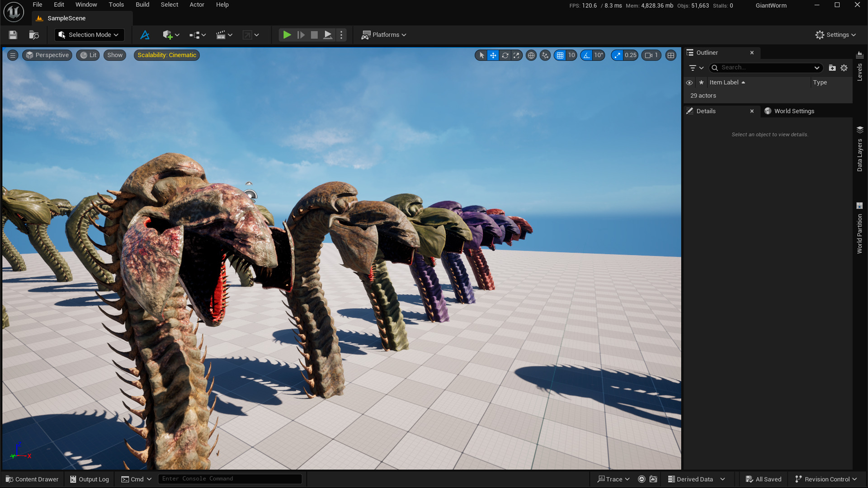This screenshot has height=488, width=868.
Task: Click the Eject from player button
Action: point(328,35)
